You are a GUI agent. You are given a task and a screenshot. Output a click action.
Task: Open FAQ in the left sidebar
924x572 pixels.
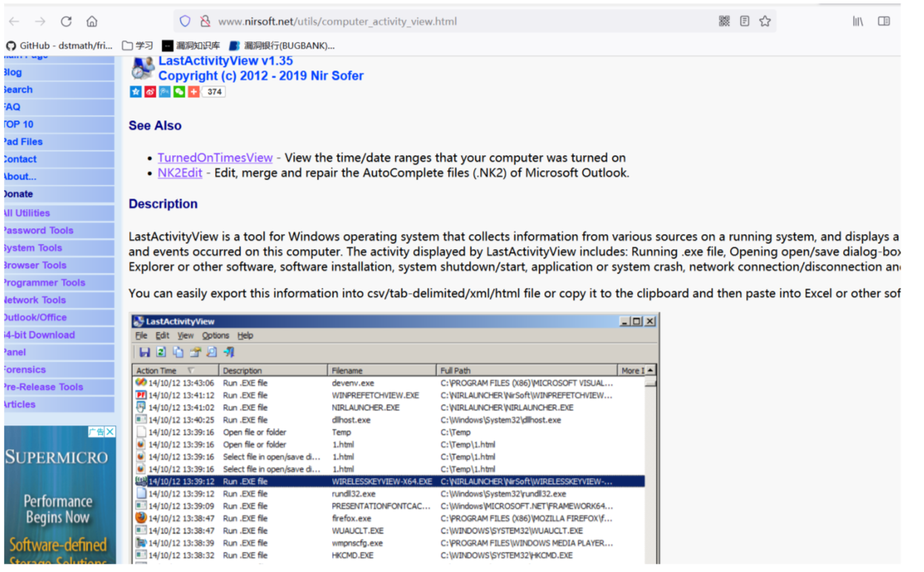[x=59, y=107]
